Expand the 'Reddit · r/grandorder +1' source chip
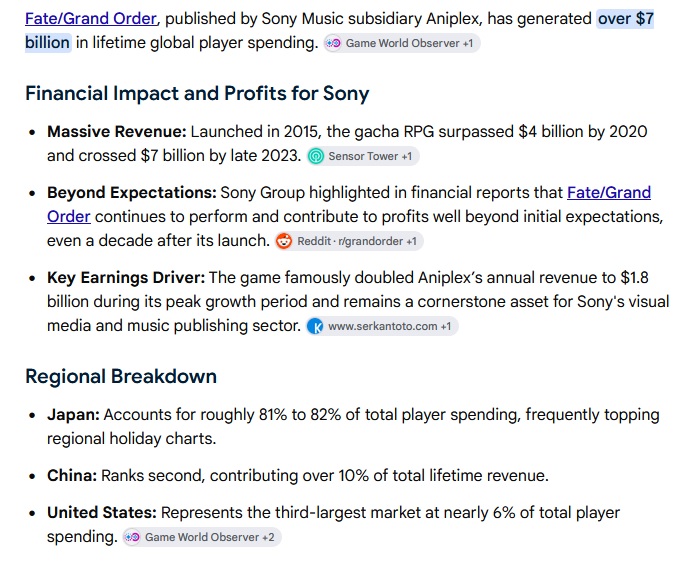This screenshot has width=697, height=569. click(x=349, y=241)
